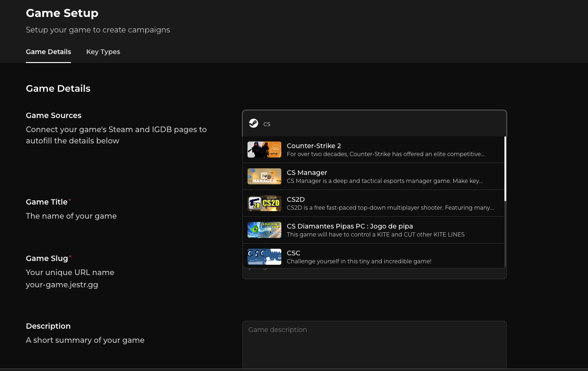This screenshot has width=588, height=371.
Task: Focus the Steam game search input
Action: (x=374, y=124)
